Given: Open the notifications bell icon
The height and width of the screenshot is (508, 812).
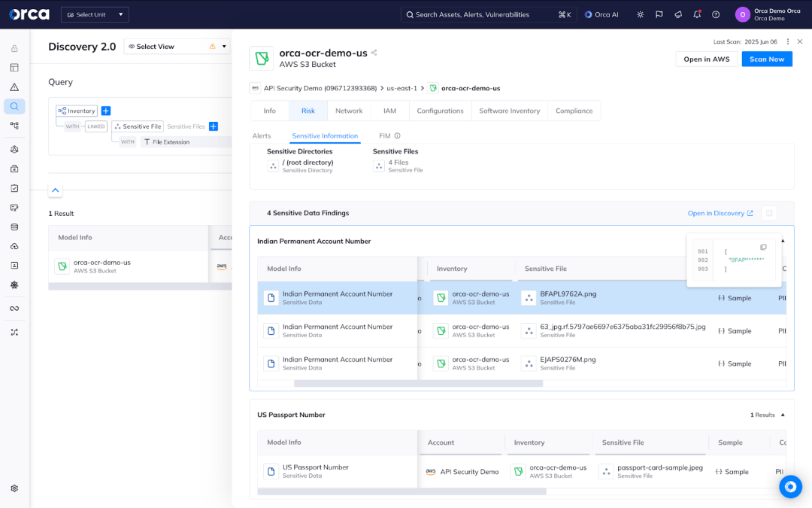Looking at the screenshot, I should (697, 14).
